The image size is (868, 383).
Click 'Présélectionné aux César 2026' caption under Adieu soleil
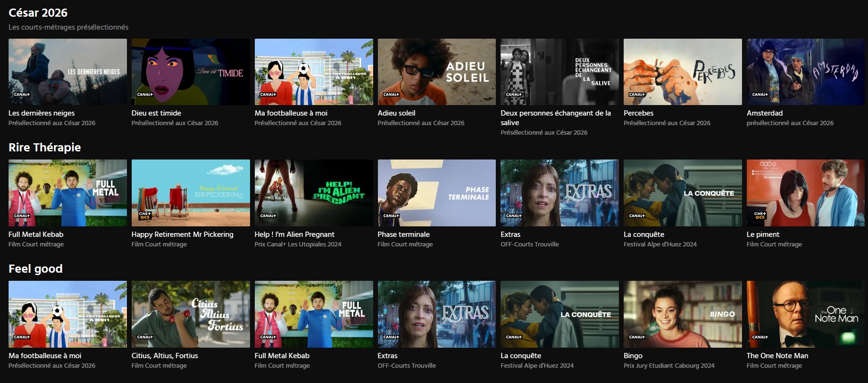(421, 123)
